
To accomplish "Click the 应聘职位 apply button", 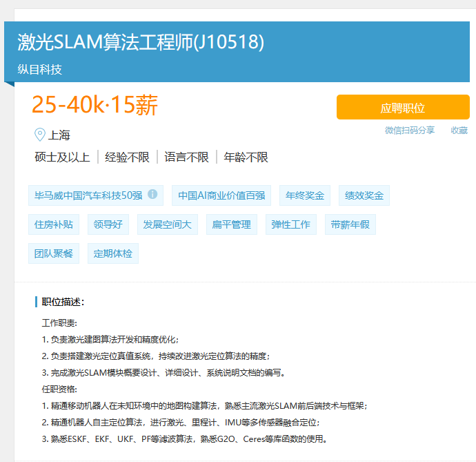I will [x=403, y=107].
